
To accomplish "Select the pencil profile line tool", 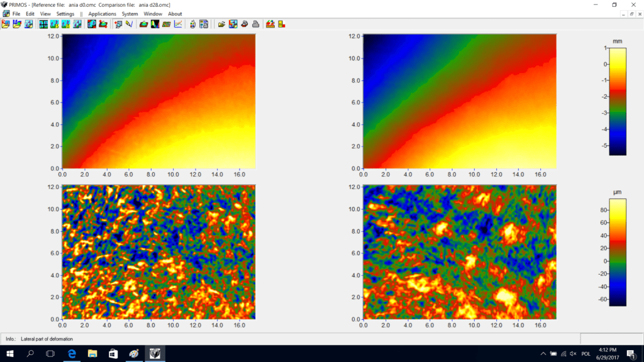I will tap(130, 25).
